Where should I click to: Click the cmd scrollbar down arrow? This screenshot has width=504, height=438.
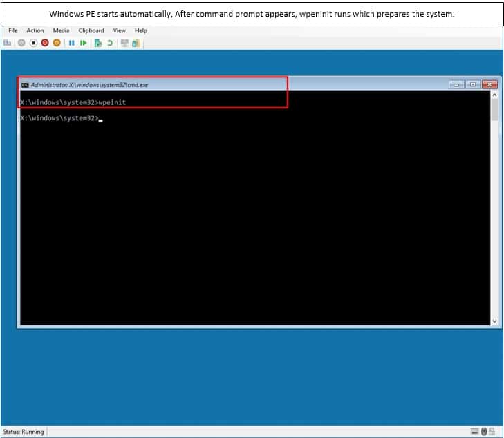[x=495, y=321]
